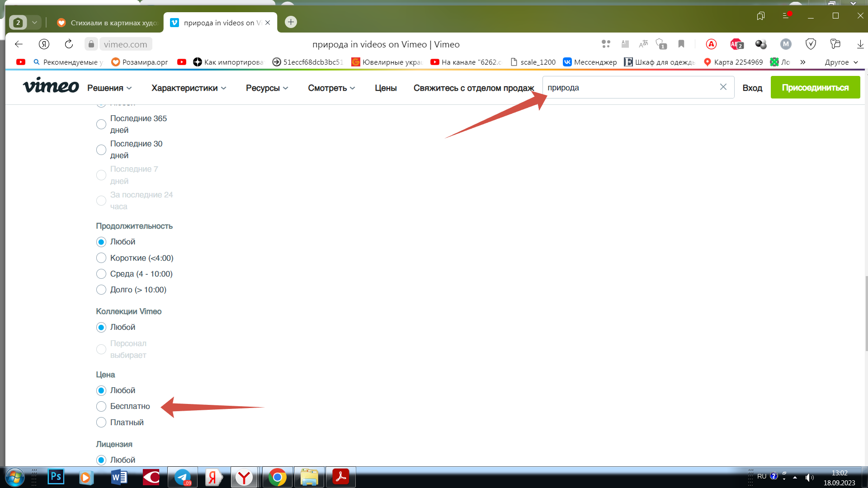868x488 pixels.
Task: Open the Другое bookmarks folder dropdown
Action: [x=841, y=62]
